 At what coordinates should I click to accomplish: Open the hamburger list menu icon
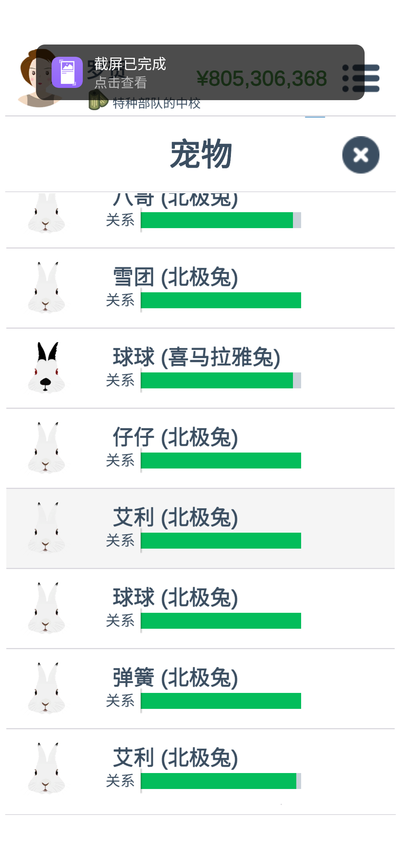click(x=361, y=78)
